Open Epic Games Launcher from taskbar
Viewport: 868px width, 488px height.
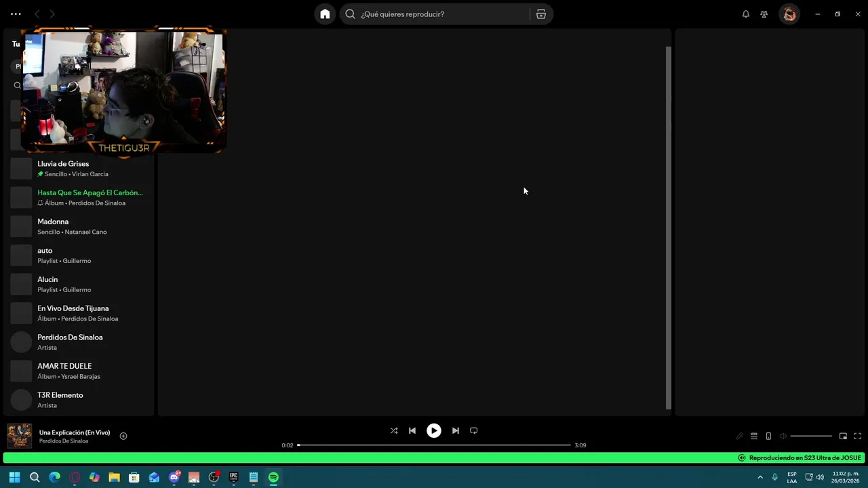tap(234, 477)
